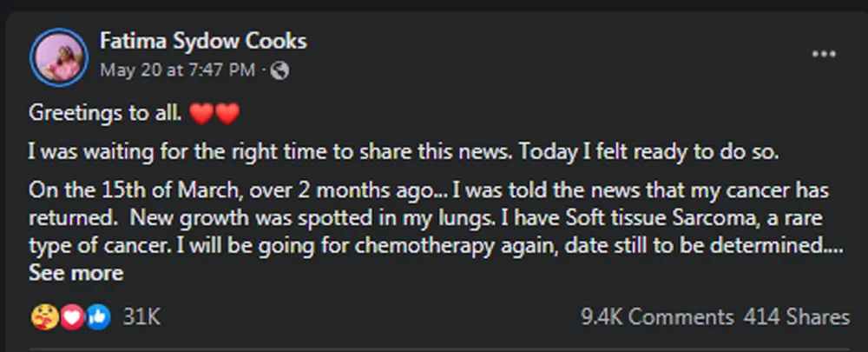868x352 pixels.
Task: Open the May 20 at 7:47 PM timestamp
Action: coord(177,70)
